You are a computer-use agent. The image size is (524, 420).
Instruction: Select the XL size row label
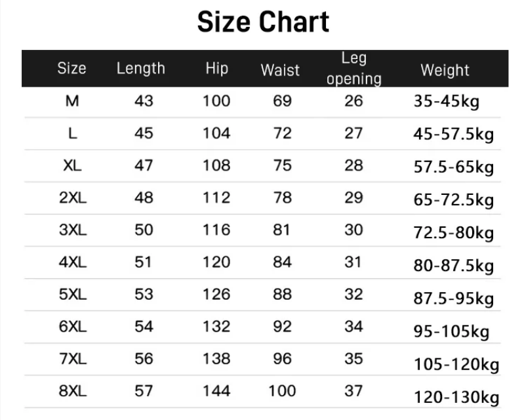click(72, 165)
